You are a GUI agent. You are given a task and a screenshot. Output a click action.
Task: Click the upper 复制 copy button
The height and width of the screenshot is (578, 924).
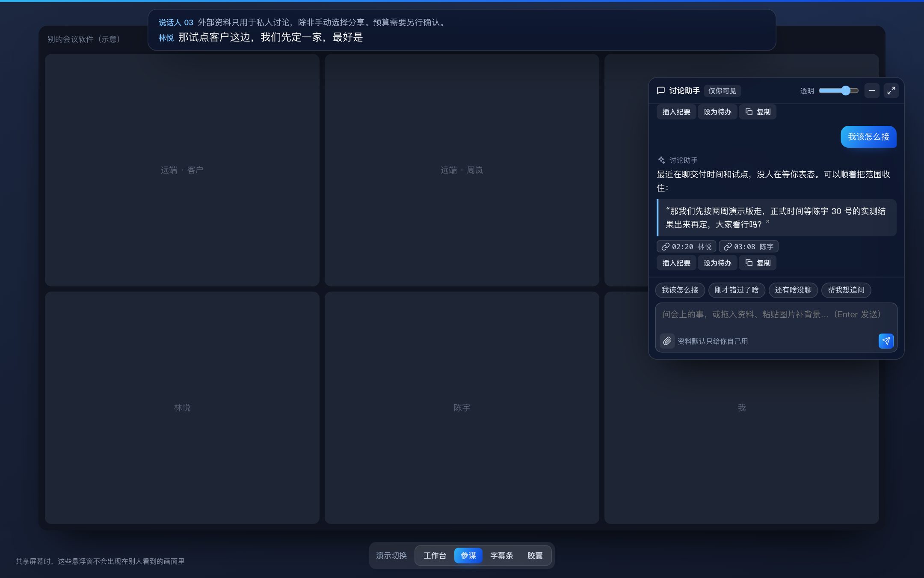coord(758,112)
